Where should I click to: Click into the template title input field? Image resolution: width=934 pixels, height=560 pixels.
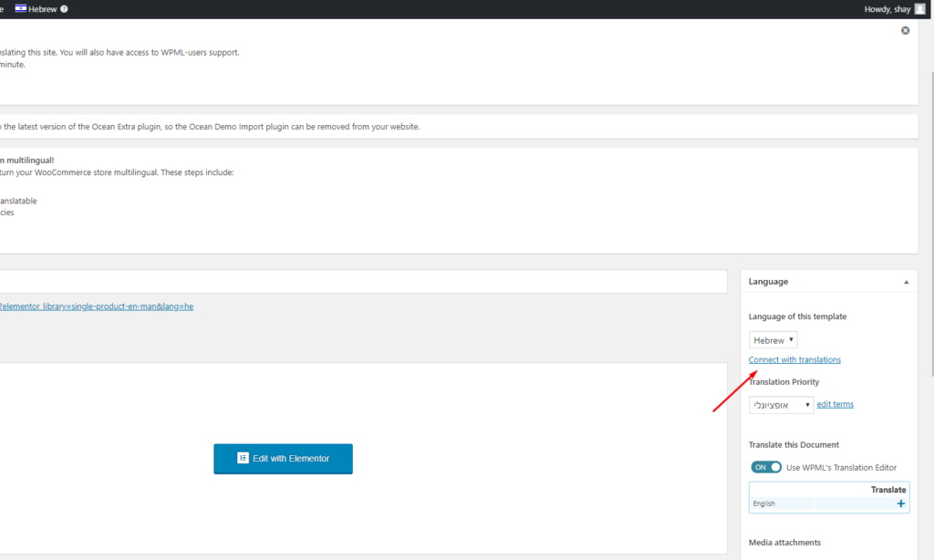coord(363,281)
